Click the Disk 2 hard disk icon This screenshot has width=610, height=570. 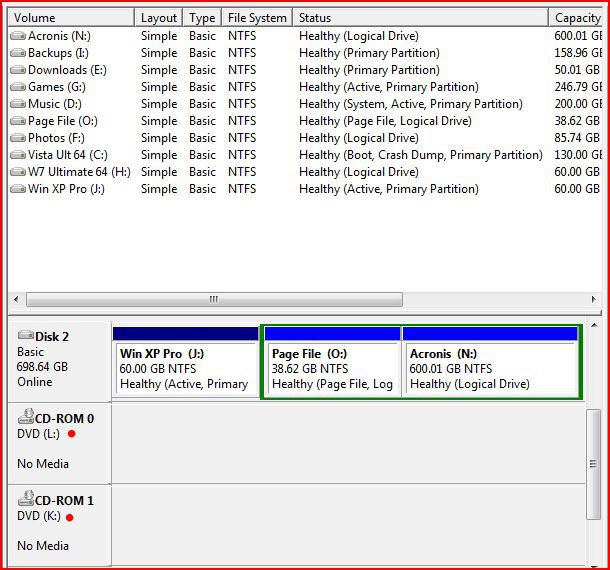click(x=26, y=335)
